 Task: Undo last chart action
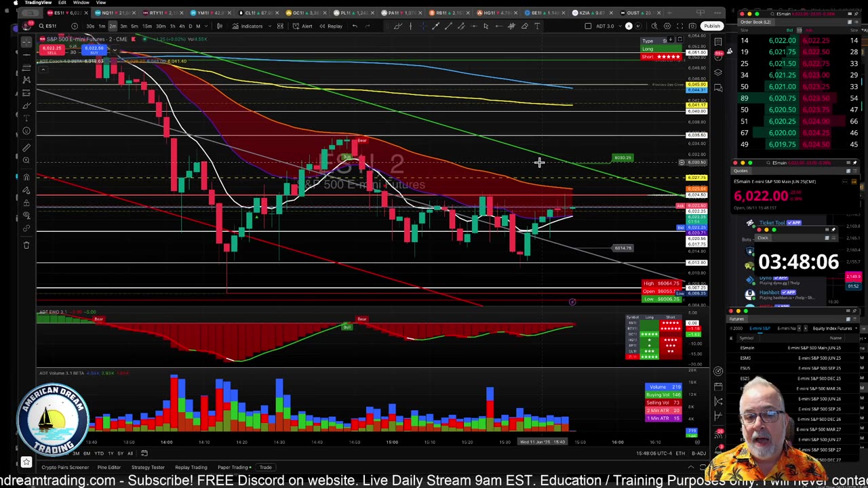(x=355, y=26)
